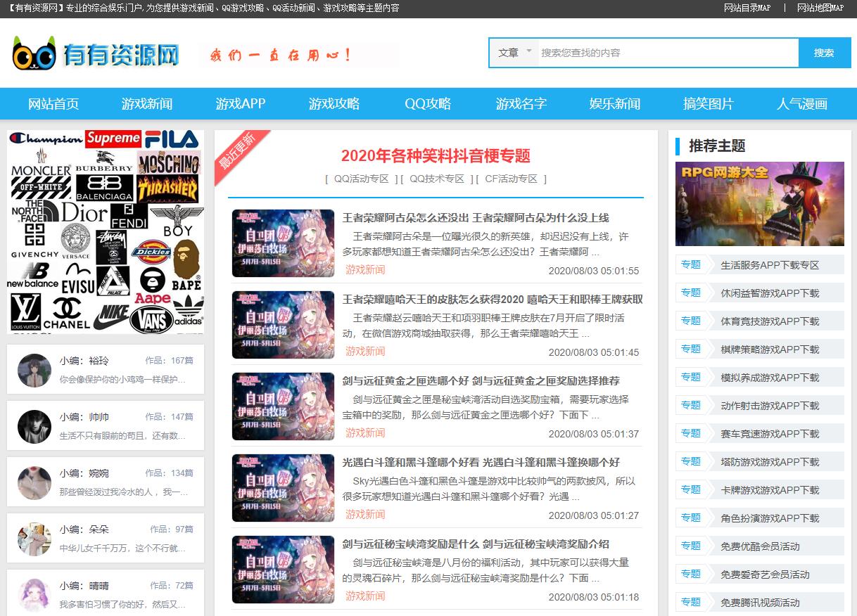Click thumbnail for 剑与远征黄金之匣 article
This screenshot has height=616, width=857.
pyautogui.click(x=284, y=406)
